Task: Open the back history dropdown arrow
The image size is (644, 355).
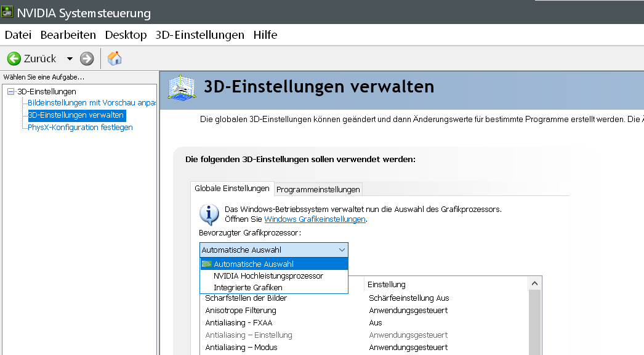Action: point(70,59)
